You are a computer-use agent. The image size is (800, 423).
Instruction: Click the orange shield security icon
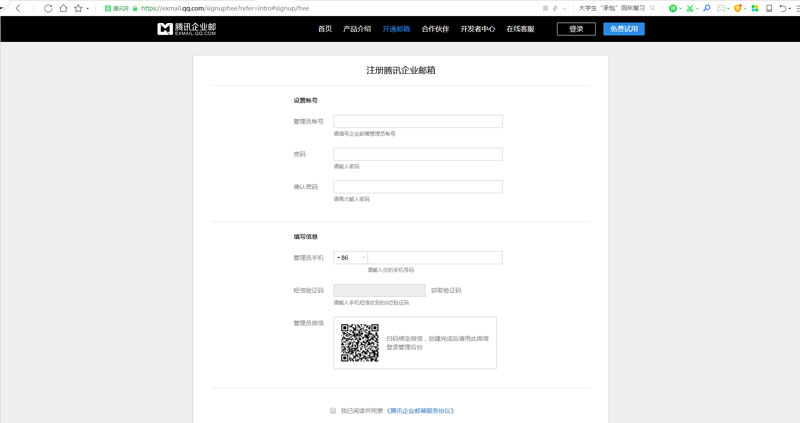tap(737, 8)
